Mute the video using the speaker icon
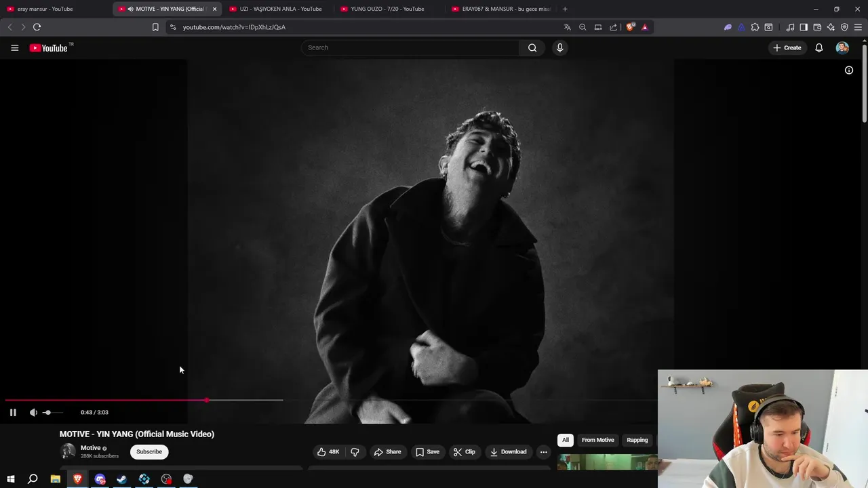 pos(33,412)
